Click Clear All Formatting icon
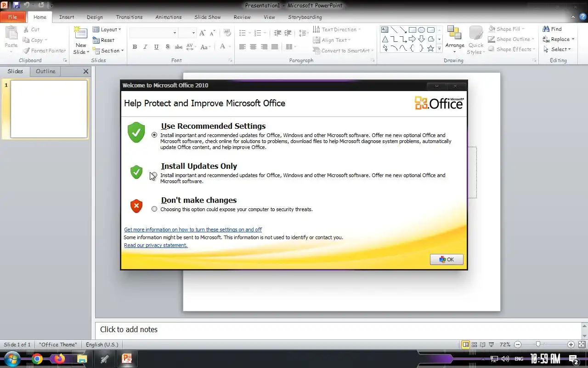This screenshot has width=588, height=368. coord(227,33)
